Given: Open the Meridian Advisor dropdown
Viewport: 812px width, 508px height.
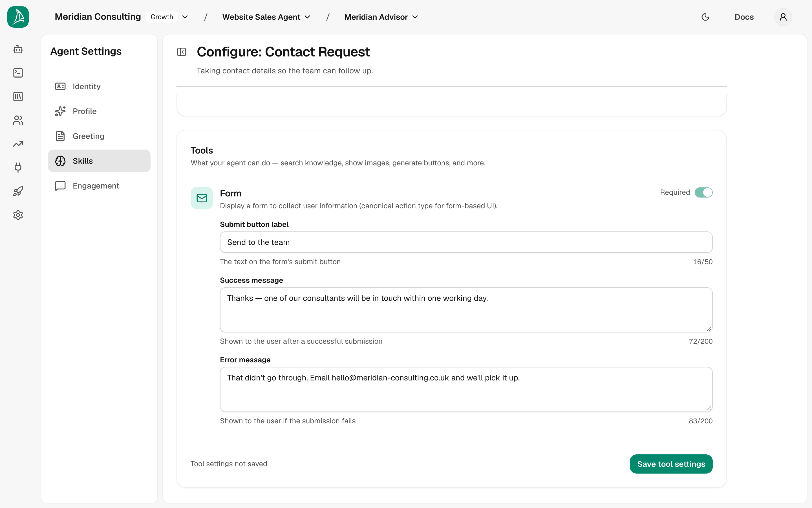Looking at the screenshot, I should point(381,17).
